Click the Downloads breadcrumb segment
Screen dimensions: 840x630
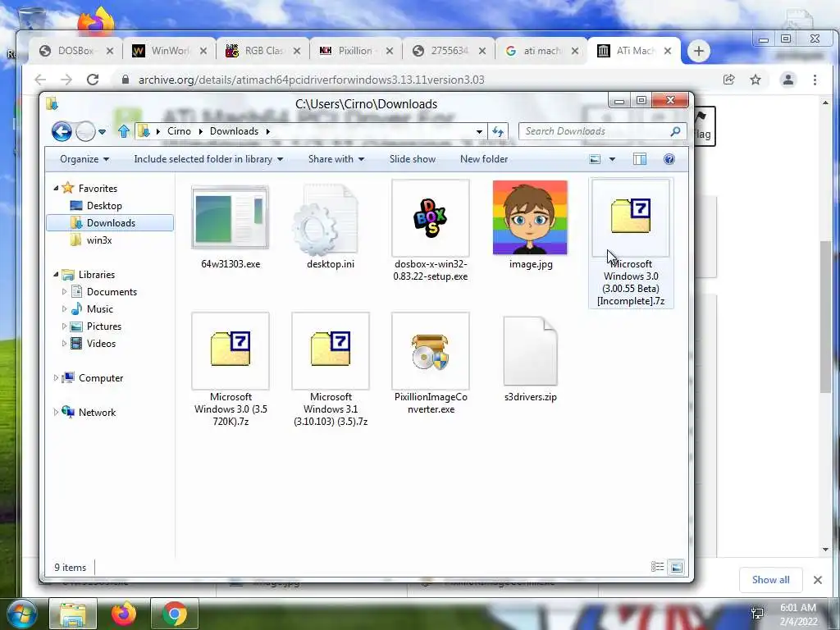(234, 131)
